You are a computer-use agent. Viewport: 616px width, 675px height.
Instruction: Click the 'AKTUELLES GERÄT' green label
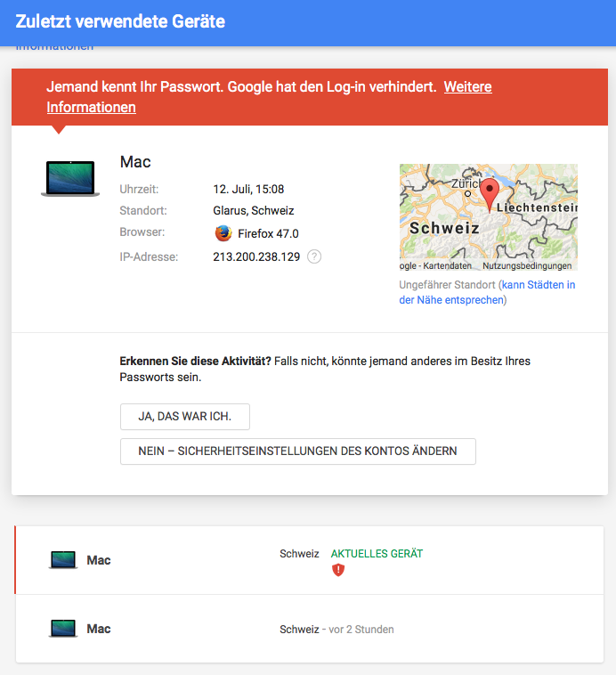click(x=377, y=554)
